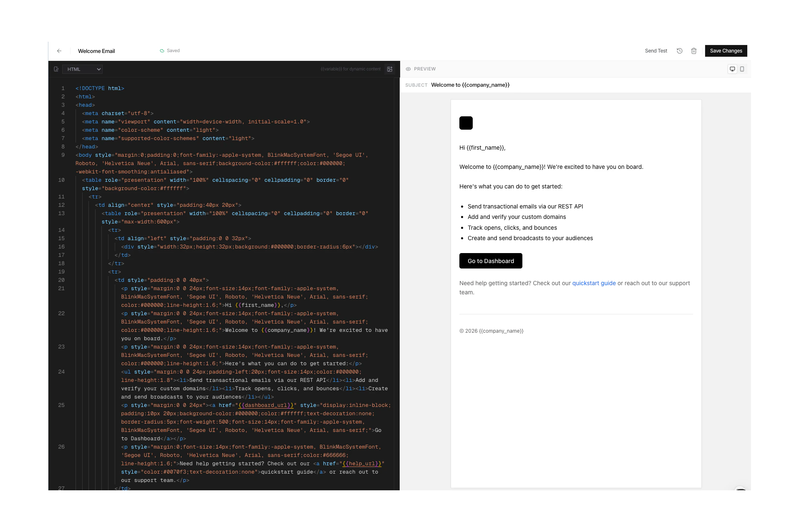The height and width of the screenshot is (532, 799).
Task: Click the td align="center" code line
Action: coord(168,205)
